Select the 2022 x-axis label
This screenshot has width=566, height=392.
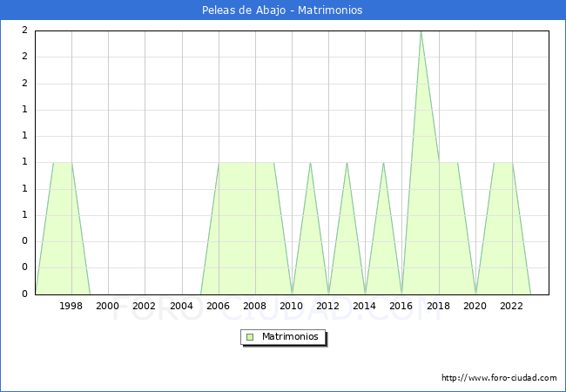click(512, 306)
